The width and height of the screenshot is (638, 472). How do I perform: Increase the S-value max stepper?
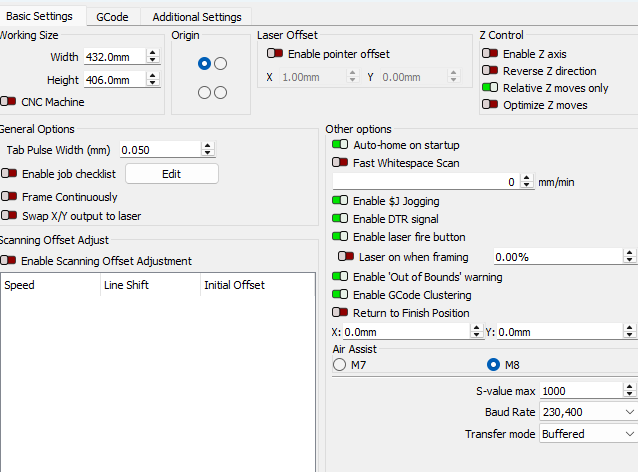coord(629,387)
